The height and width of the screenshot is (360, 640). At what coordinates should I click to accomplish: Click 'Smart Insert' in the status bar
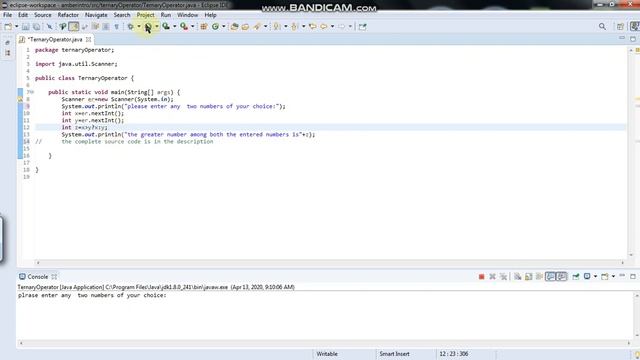394,354
